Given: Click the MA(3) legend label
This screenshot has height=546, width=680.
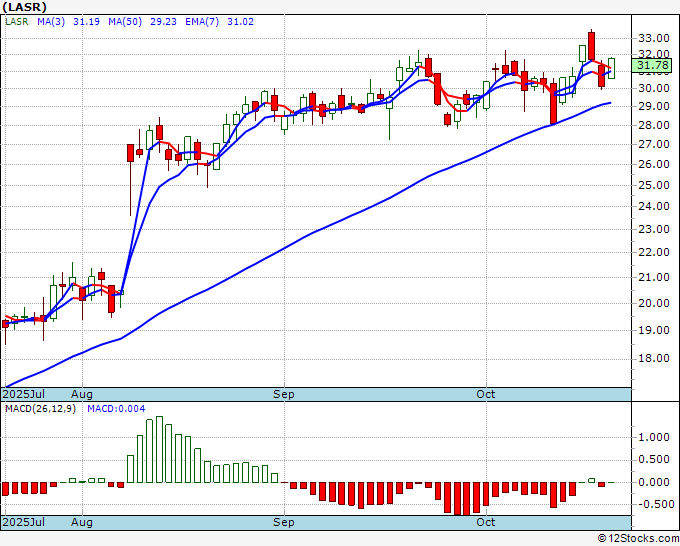Looking at the screenshot, I should (51, 22).
